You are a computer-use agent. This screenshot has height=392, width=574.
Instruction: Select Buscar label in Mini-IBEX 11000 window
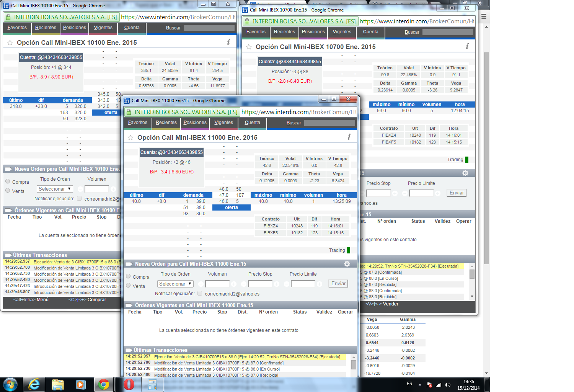pos(294,123)
